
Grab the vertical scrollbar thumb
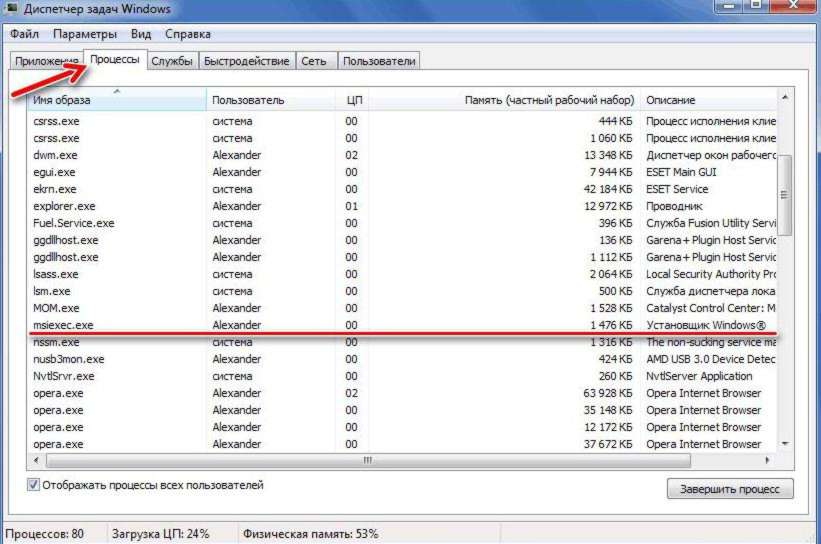coord(784,195)
